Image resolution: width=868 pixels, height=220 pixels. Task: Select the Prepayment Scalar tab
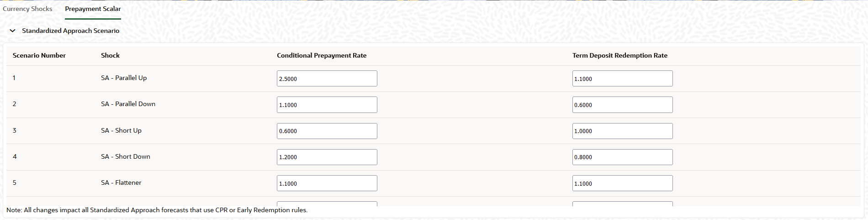pyautogui.click(x=93, y=9)
